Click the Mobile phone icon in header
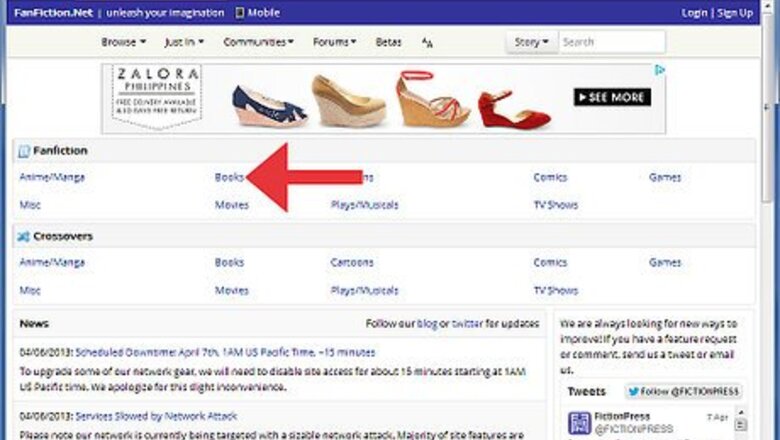780x440 pixels. coord(239,13)
